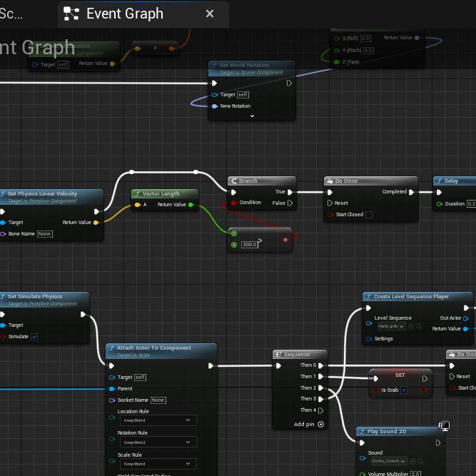Edit the Volume Multiplier value field
This screenshot has height=476, width=476.
coord(415,474)
